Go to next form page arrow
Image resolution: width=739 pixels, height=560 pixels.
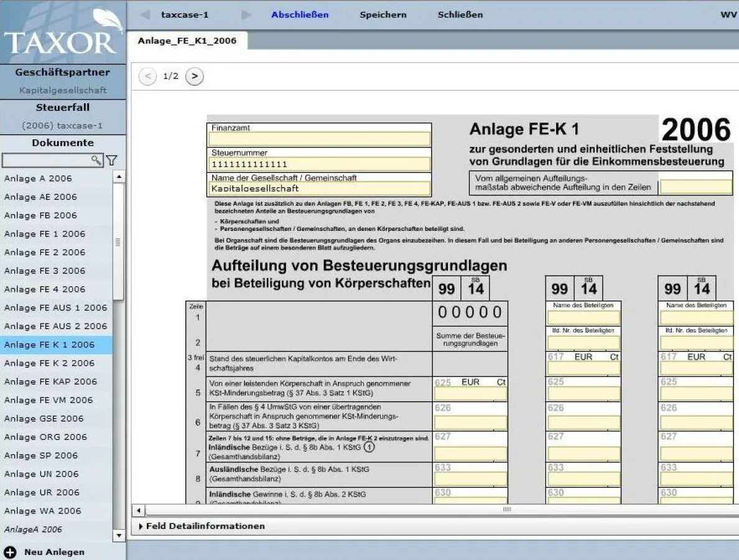[194, 76]
